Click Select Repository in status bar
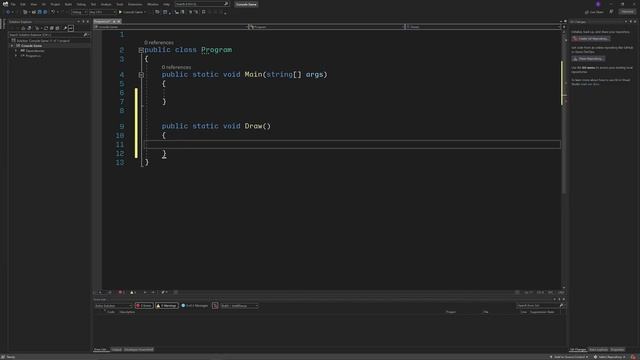The width and height of the screenshot is (640, 360). [x=611, y=357]
